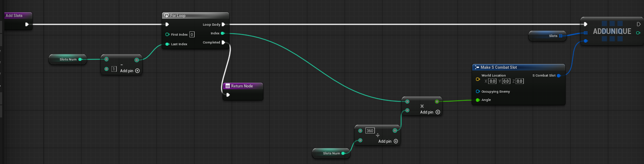Click the Return Node execution input pin
This screenshot has width=644, height=164.
tap(228, 95)
